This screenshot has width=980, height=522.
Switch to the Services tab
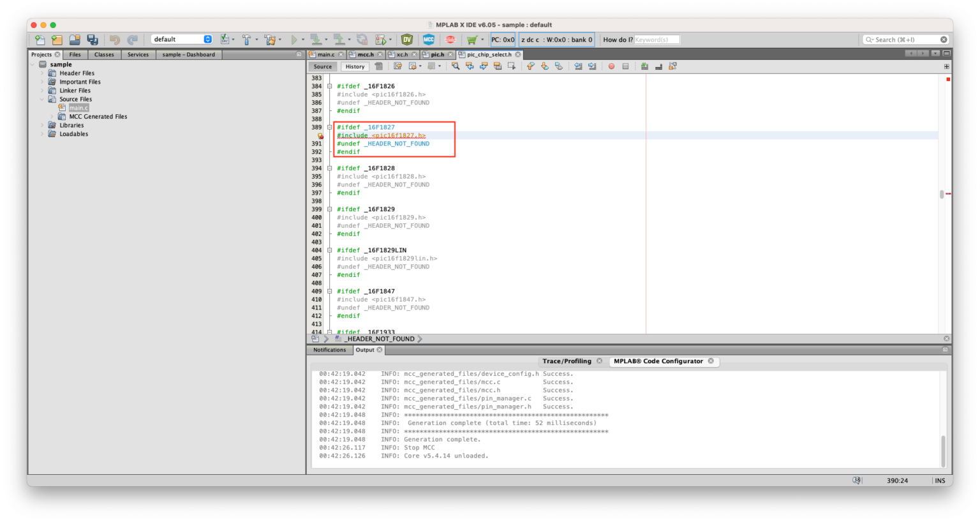pos(138,55)
